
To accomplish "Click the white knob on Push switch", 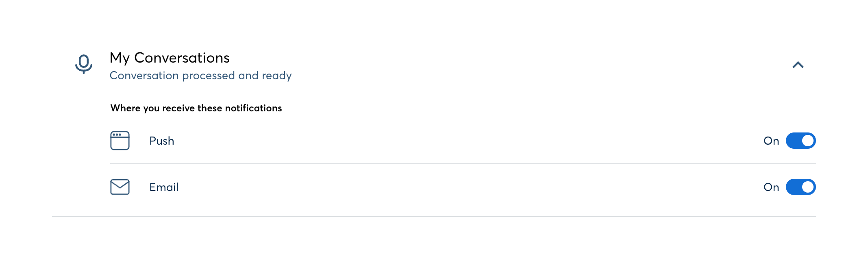I will [808, 141].
